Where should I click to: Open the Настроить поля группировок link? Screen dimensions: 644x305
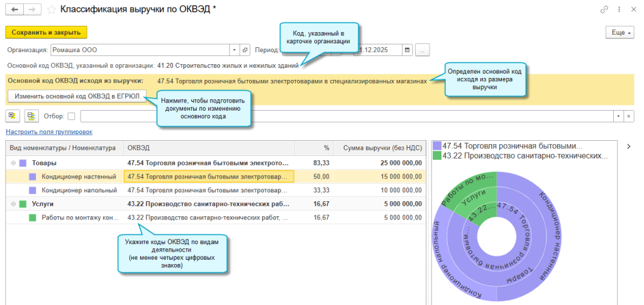(48, 132)
